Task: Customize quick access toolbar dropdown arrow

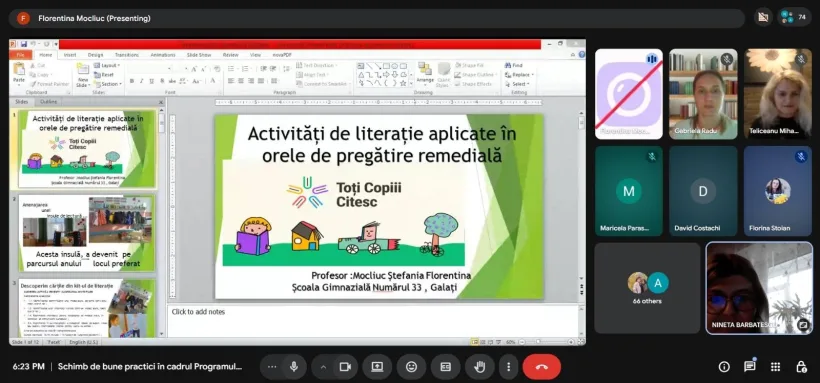Action: [56, 44]
